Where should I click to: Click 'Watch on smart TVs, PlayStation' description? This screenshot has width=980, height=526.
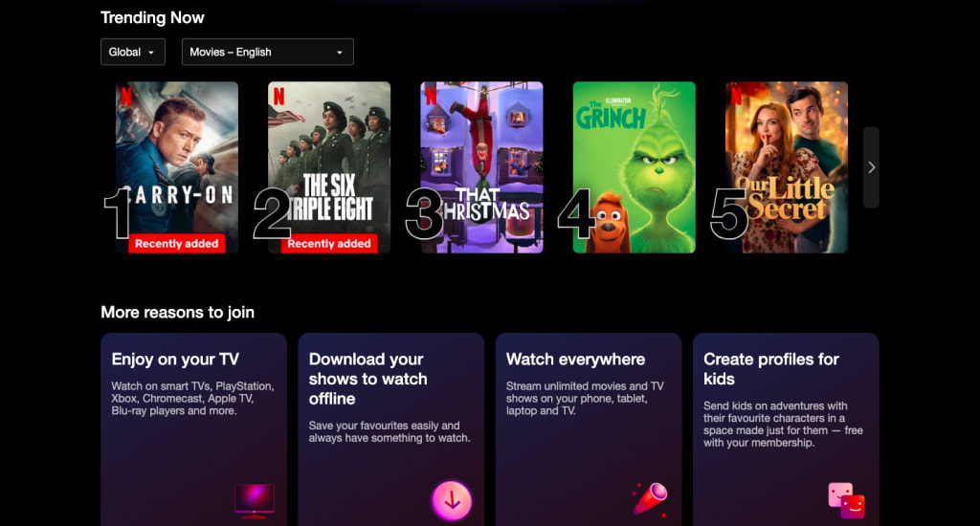(192, 399)
